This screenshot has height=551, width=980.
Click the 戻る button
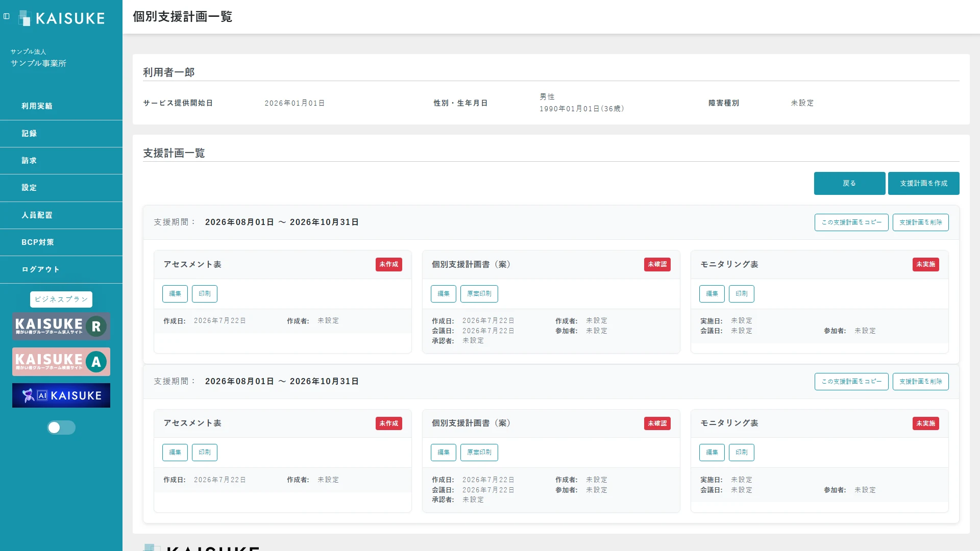pos(849,183)
